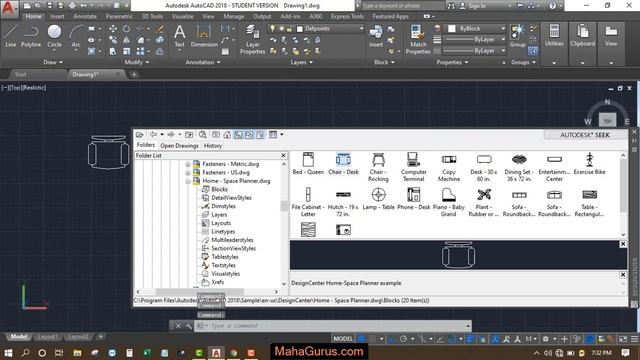The image size is (640, 360).
Task: Select the Computer Terminal block
Action: tap(413, 167)
